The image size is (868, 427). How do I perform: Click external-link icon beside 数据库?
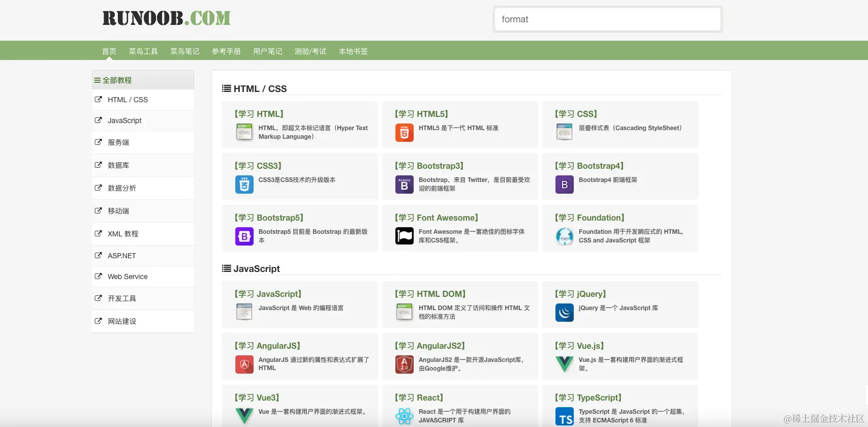98,165
